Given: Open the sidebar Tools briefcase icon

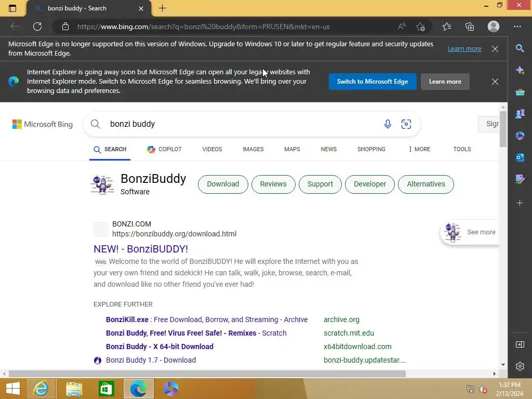Looking at the screenshot, I should click(x=520, y=92).
